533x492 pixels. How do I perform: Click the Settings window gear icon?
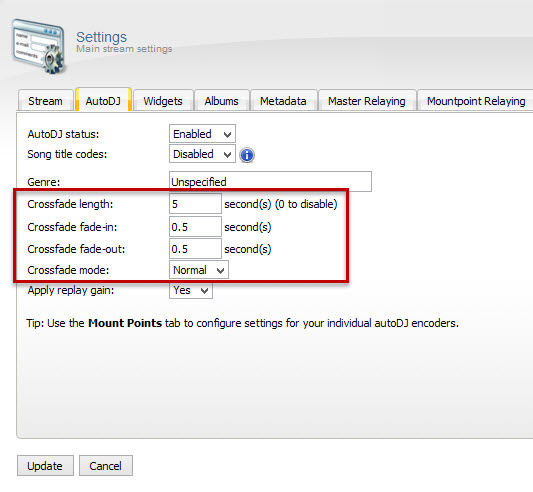pyautogui.click(x=38, y=47)
